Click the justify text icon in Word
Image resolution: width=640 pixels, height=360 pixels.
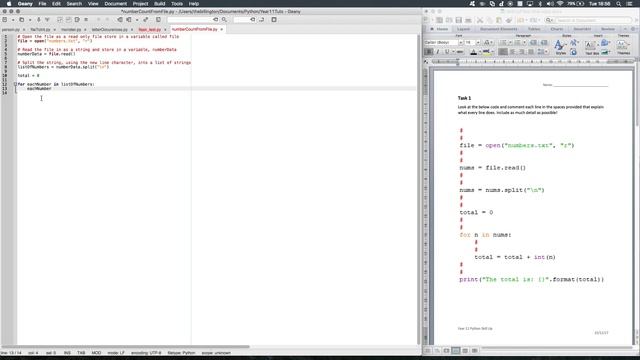pos(531,52)
